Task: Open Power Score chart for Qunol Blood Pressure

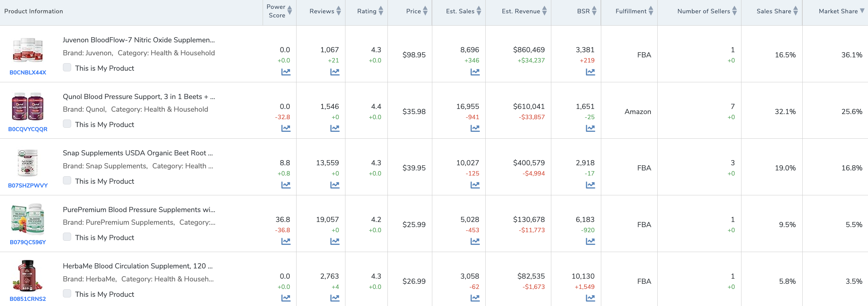Action: point(286,128)
